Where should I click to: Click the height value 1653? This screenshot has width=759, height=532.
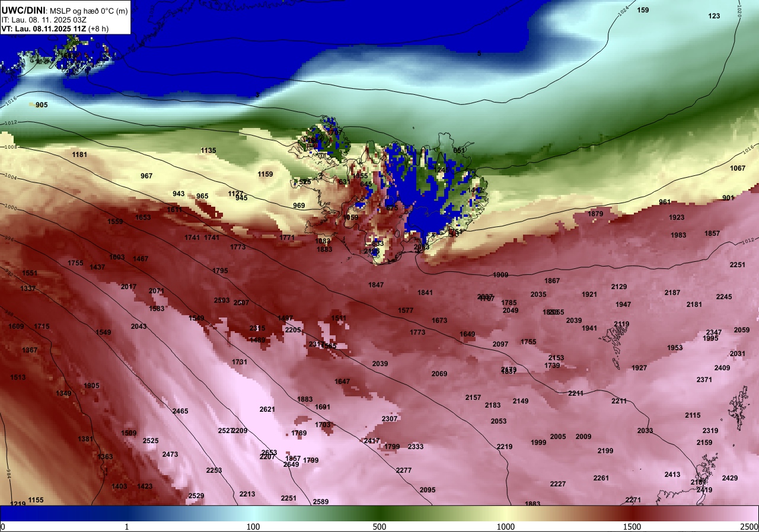[143, 217]
